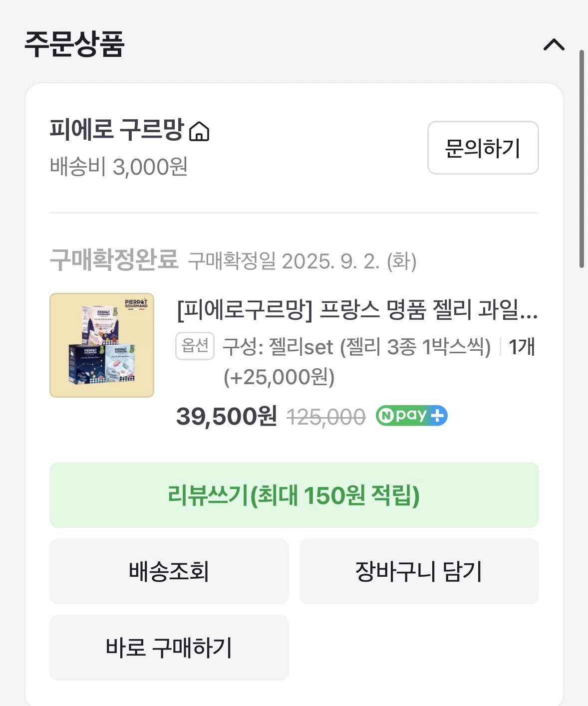Image resolution: width=588 pixels, height=706 pixels.
Task: Tap the 문의하기 button
Action: click(483, 148)
